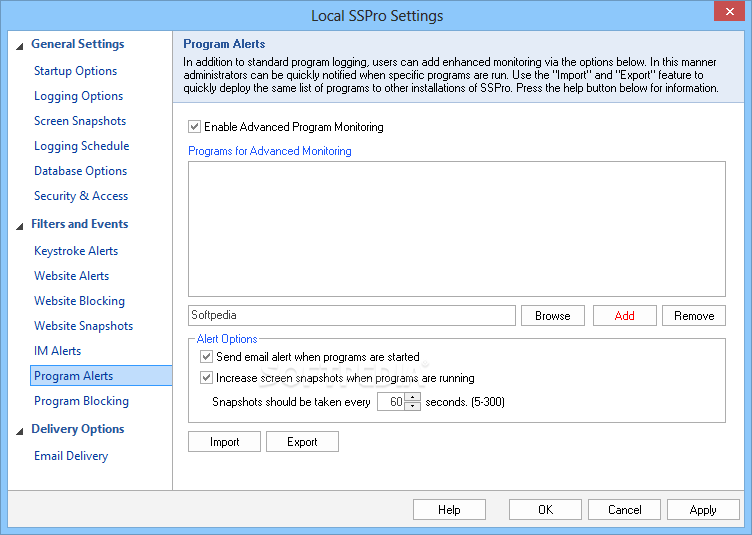This screenshot has width=752, height=535.
Task: Collapse the Delivery Options section arrow
Action: [20, 431]
